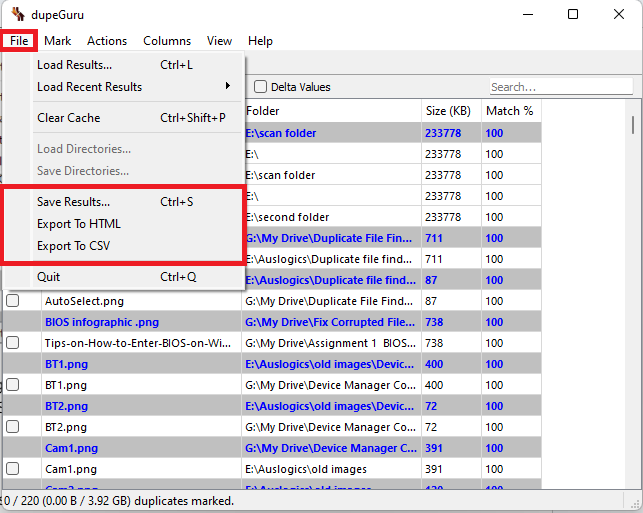Tick the checkbox for Cam1.png row
The width and height of the screenshot is (643, 513).
click(13, 468)
